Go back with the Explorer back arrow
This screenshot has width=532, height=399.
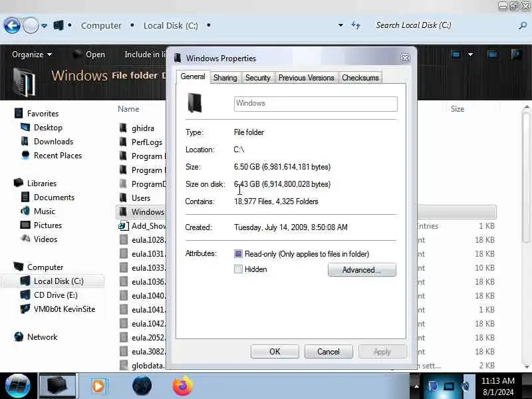coord(12,25)
